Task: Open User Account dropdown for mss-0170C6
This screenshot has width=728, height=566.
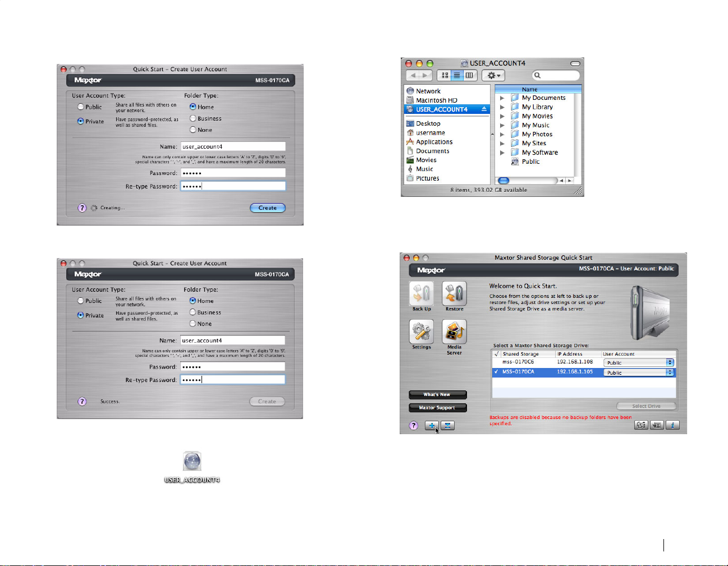Action: [x=639, y=362]
